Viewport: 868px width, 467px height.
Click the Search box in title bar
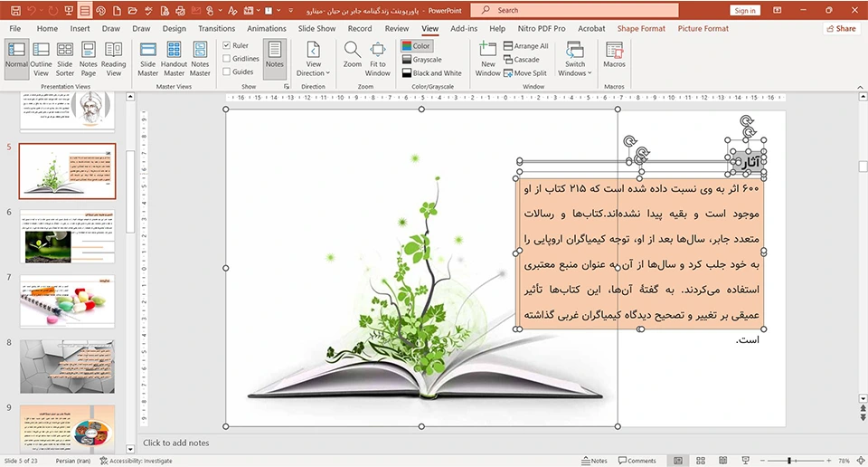pos(574,11)
